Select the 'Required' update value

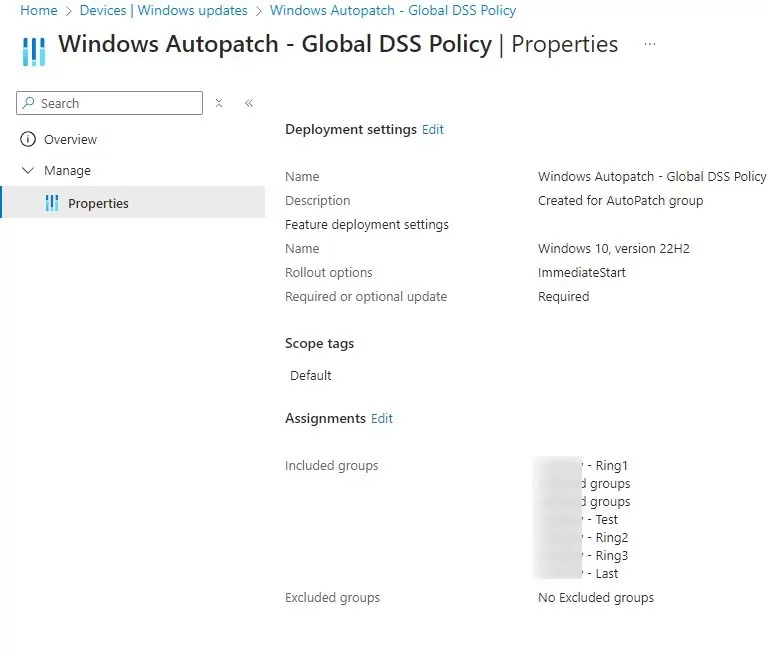[x=564, y=296]
